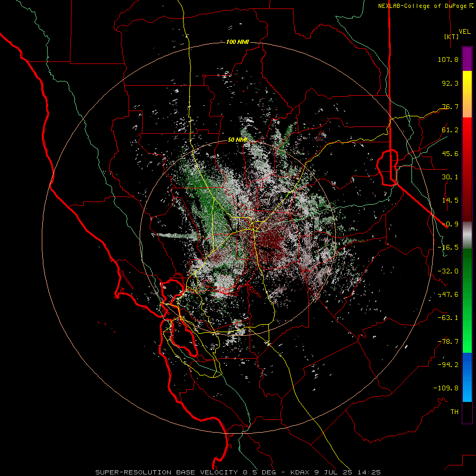Click the -0.9 velocity scale value
This screenshot has width=476, height=476.
(450, 224)
